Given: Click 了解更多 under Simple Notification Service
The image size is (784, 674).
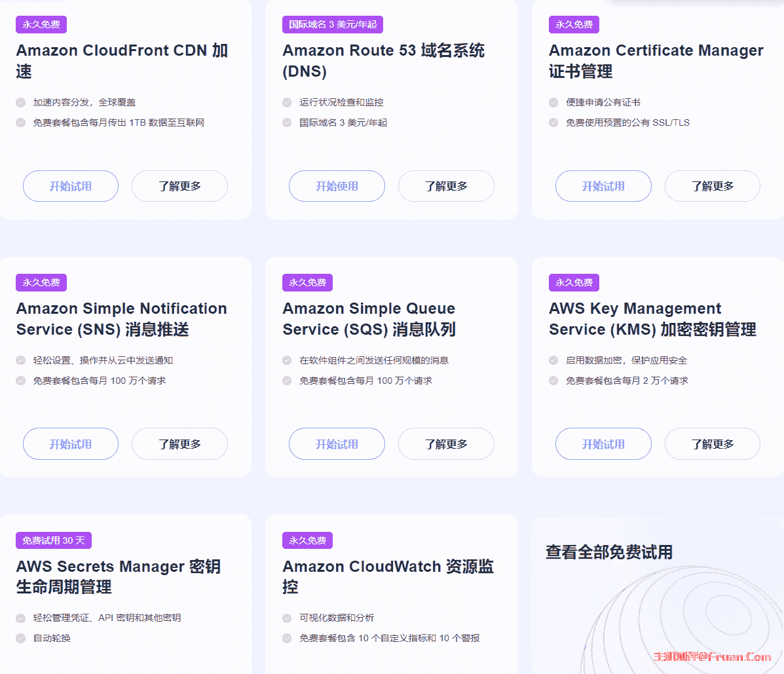Looking at the screenshot, I should point(179,444).
